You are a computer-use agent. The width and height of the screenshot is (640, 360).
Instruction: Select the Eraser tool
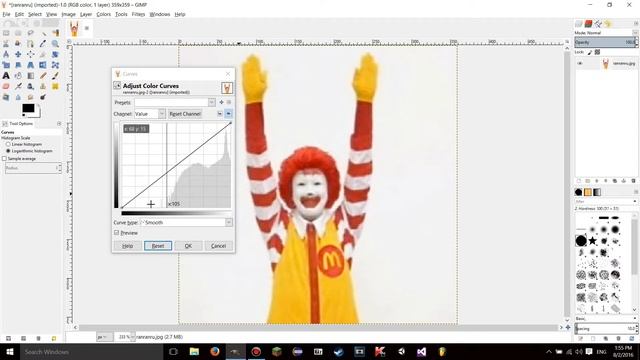[6, 86]
